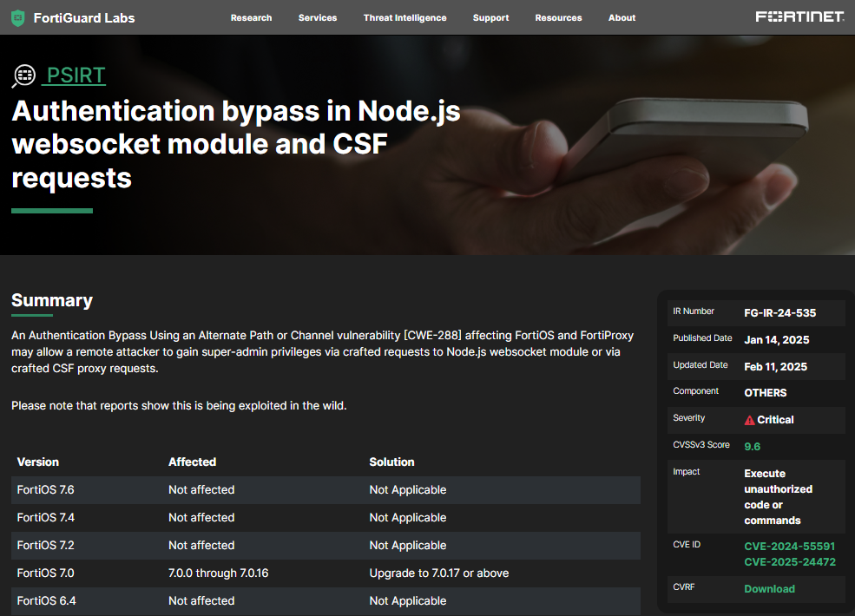
Task: Click Not Applicable in FortiOS 7.2 row
Action: click(x=408, y=545)
